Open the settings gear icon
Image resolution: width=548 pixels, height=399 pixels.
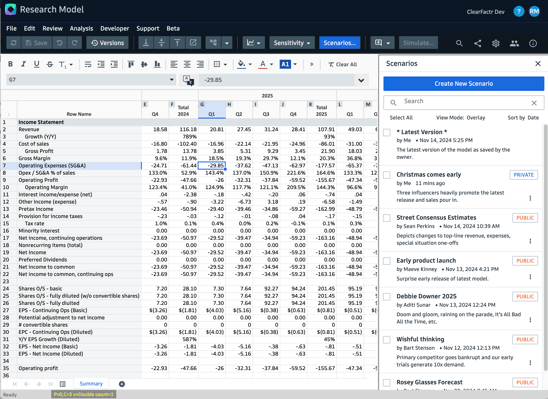pyautogui.click(x=496, y=43)
